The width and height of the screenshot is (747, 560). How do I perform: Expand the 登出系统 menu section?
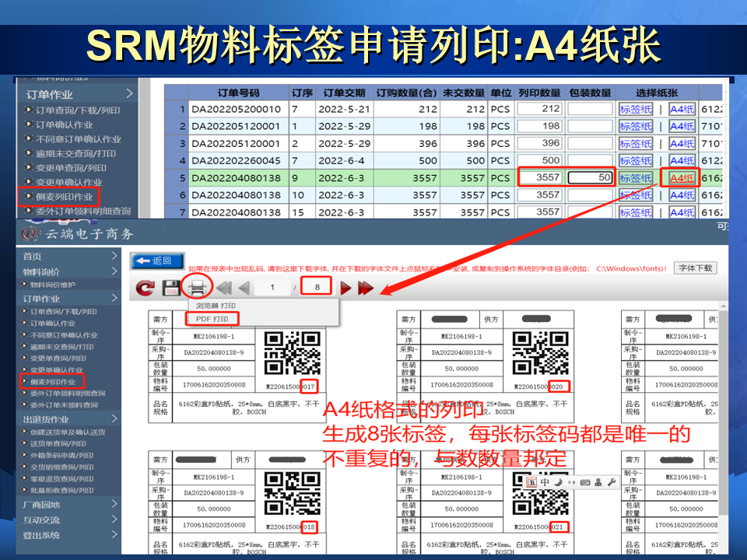(69, 535)
